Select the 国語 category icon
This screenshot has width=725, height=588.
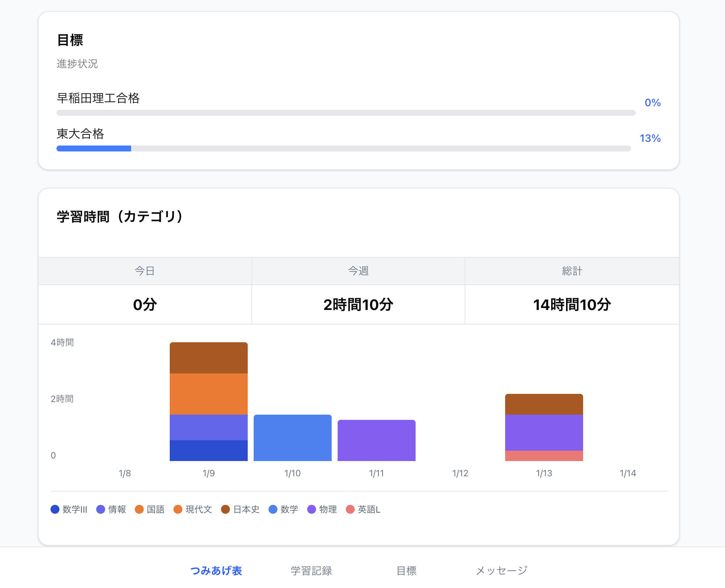tap(140, 510)
